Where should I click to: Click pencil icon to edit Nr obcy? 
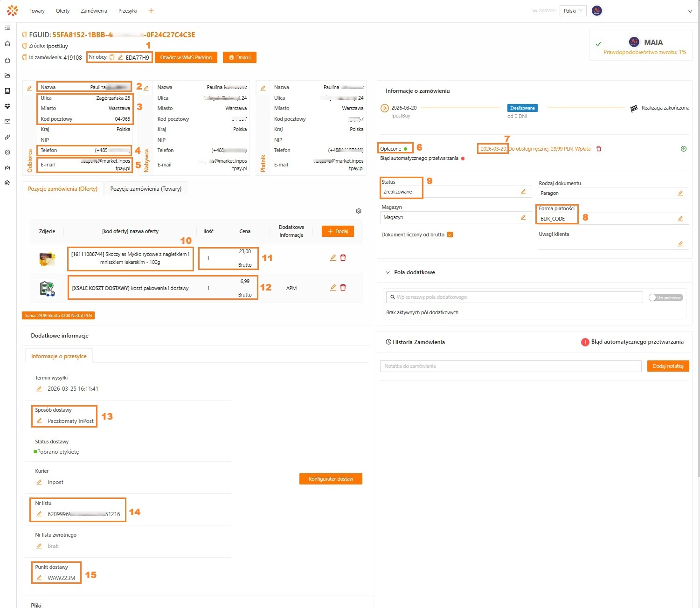(120, 57)
